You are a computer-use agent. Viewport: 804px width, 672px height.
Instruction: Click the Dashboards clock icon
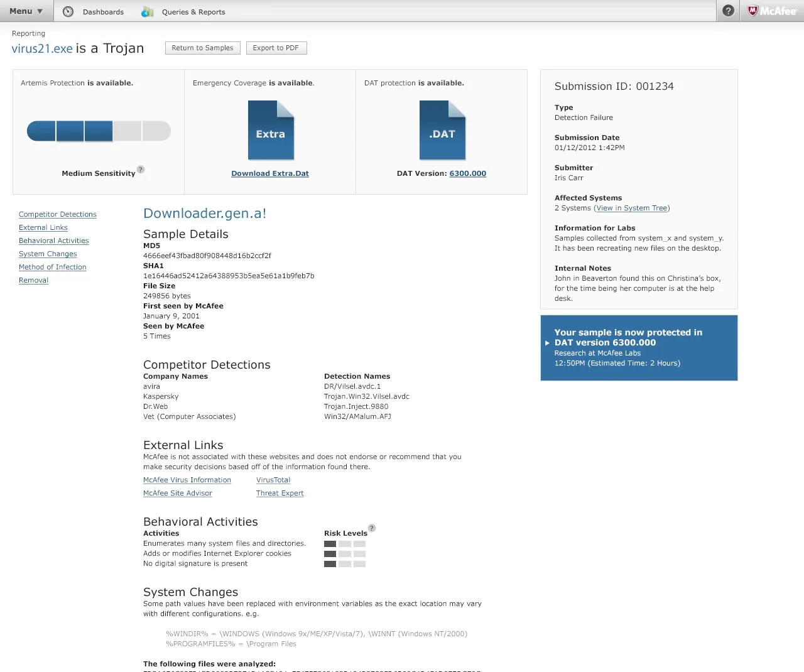pyautogui.click(x=68, y=11)
